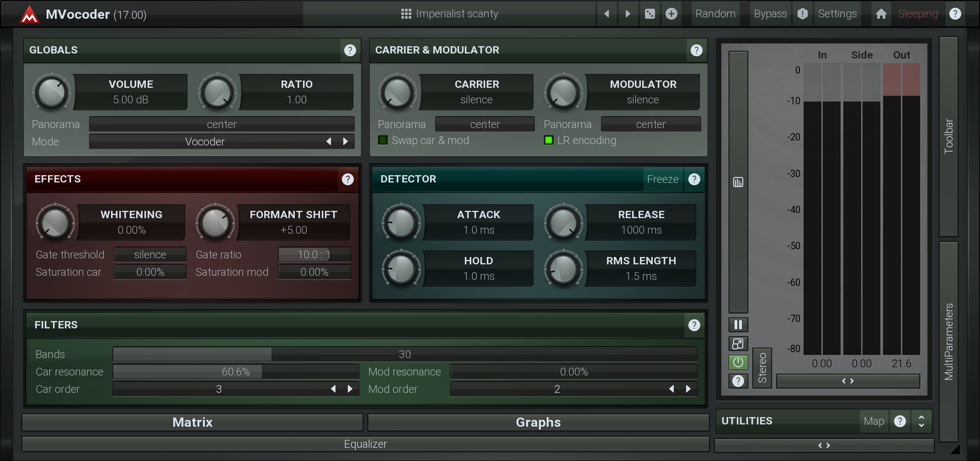This screenshot has width=980, height=461.
Task: Open help for the Globals panel
Action: [350, 50]
